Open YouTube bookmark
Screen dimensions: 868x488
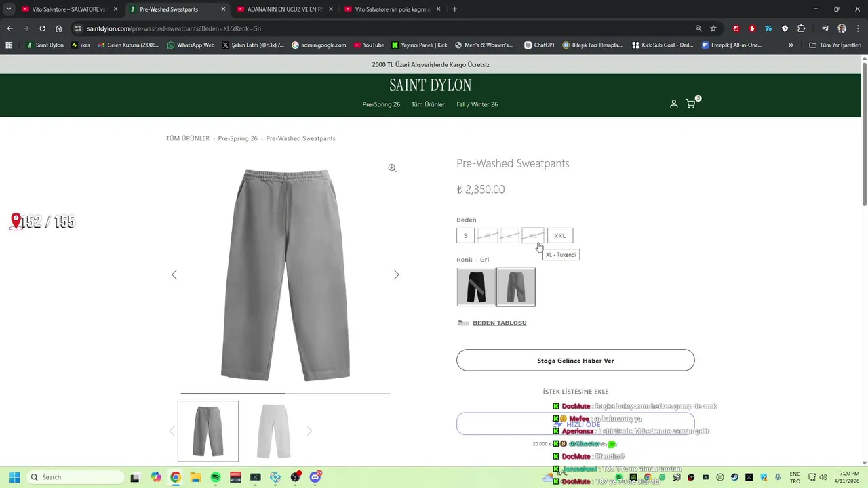[x=368, y=45]
